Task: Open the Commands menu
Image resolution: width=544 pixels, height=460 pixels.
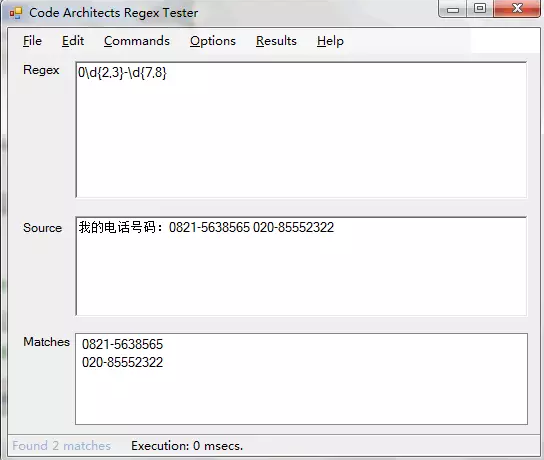Action: 137,41
